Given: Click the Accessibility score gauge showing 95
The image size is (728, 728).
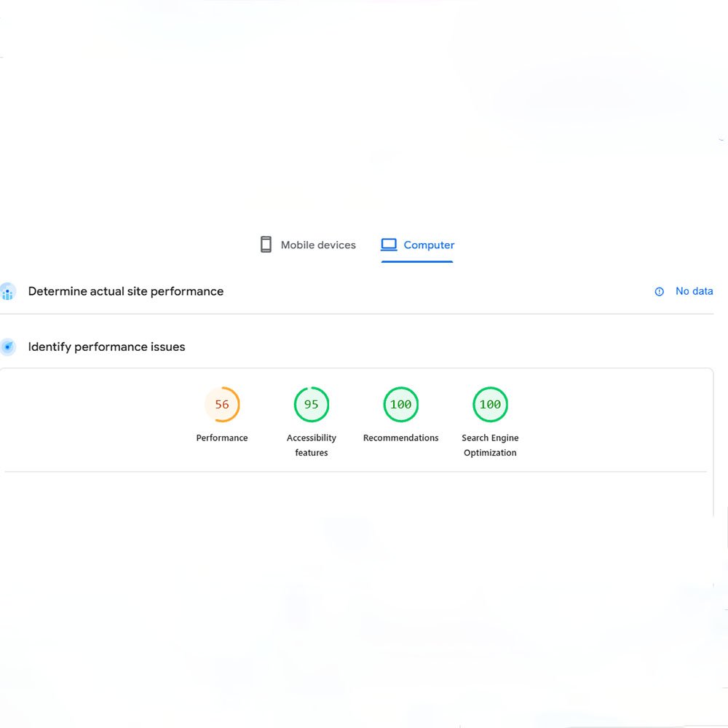Looking at the screenshot, I should pyautogui.click(x=312, y=405).
